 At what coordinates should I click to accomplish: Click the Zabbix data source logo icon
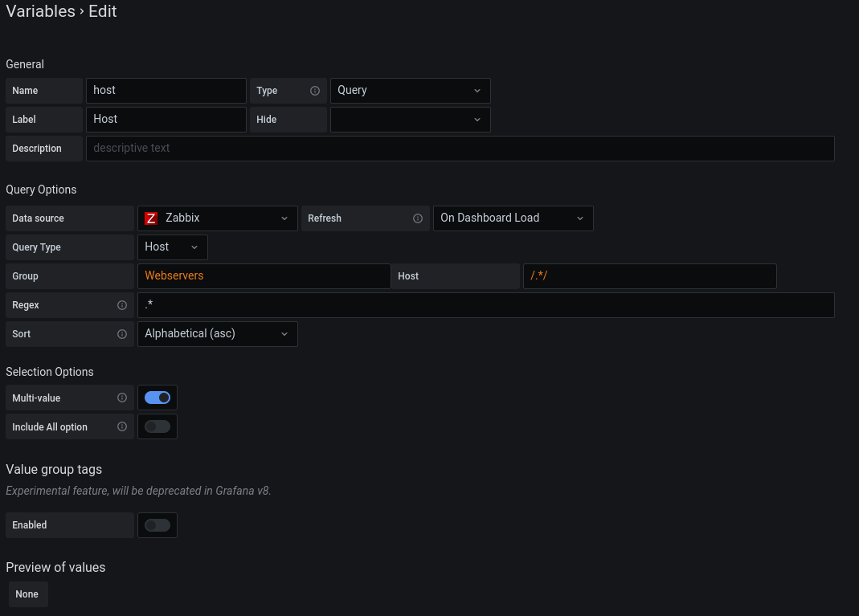[151, 218]
